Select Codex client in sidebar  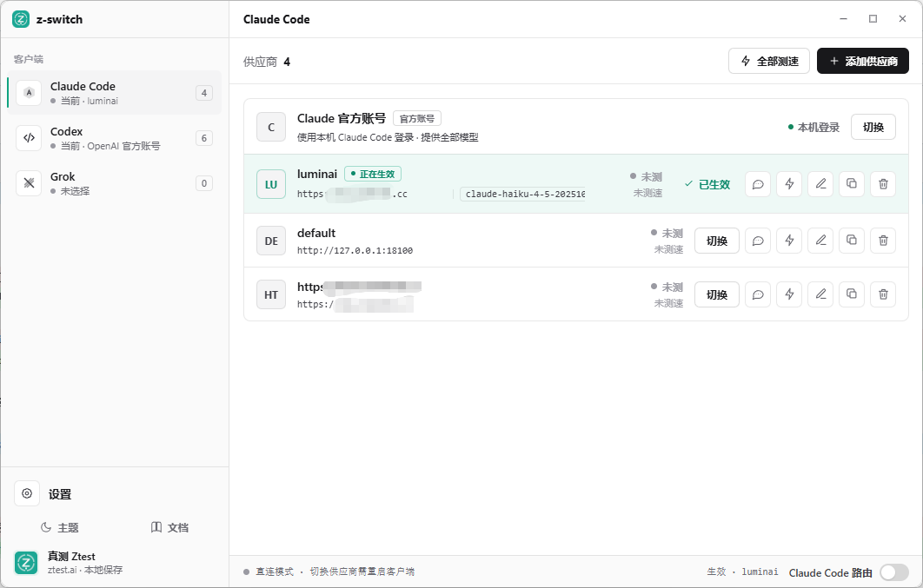click(x=114, y=138)
